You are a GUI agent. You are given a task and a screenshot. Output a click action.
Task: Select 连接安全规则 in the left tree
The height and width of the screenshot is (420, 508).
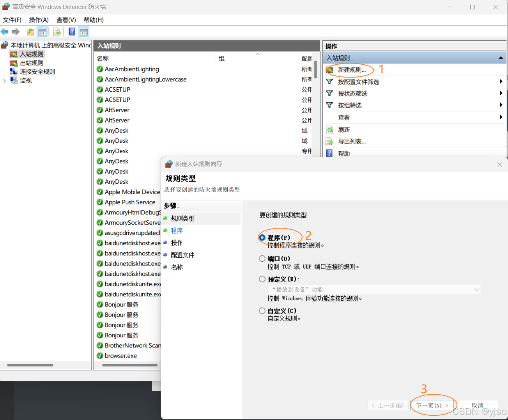37,72
